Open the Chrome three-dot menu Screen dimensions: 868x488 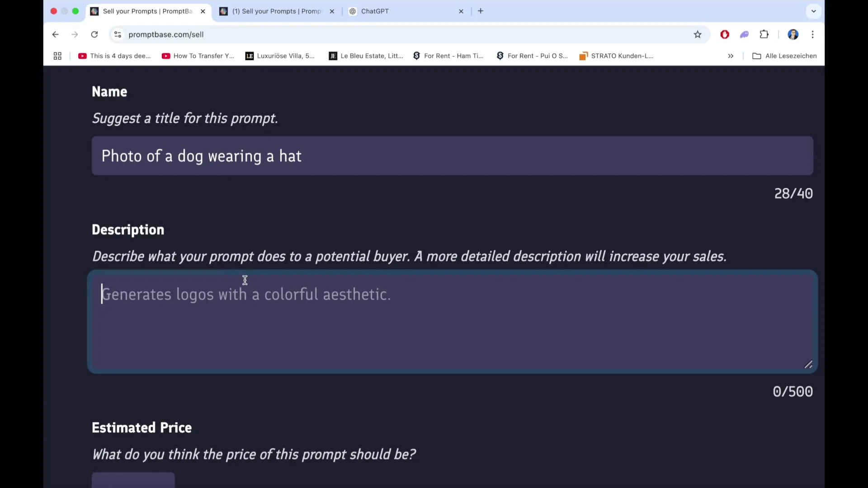coord(813,34)
